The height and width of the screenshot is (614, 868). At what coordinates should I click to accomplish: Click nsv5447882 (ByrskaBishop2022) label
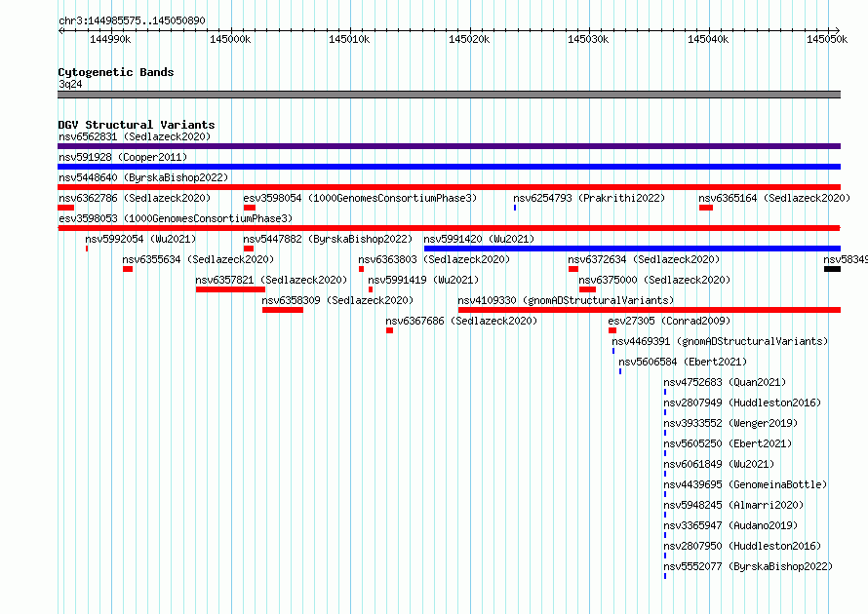(x=328, y=239)
